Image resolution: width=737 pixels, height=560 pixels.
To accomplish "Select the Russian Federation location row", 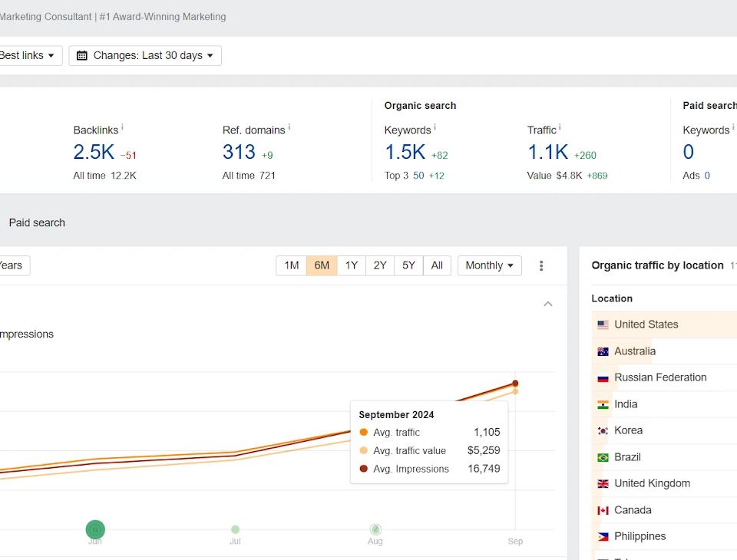I will tap(664, 377).
